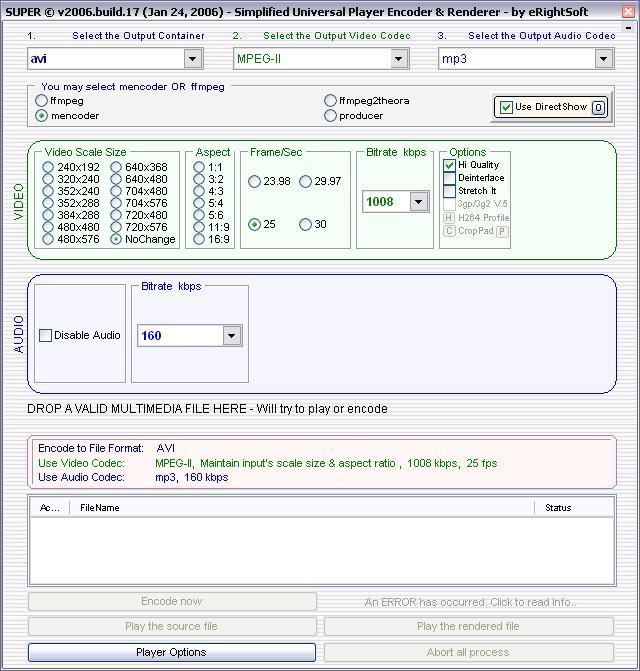Pick 30 frames per second
The width and height of the screenshot is (640, 671).
(x=305, y=225)
